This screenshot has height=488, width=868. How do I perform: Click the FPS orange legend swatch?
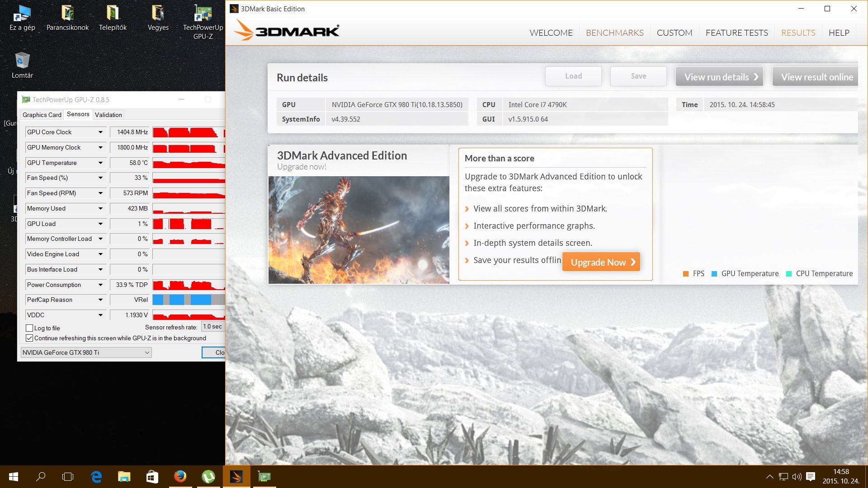point(686,274)
